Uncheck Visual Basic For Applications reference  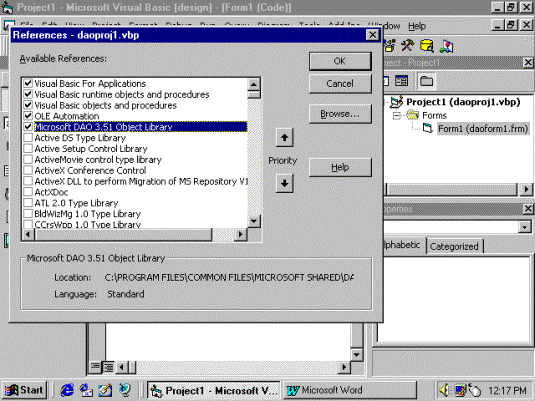click(28, 83)
